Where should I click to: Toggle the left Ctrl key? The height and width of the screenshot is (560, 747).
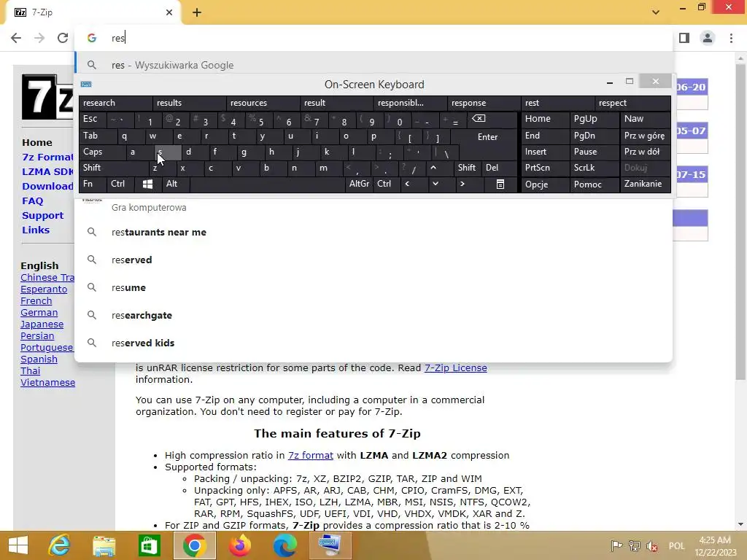tap(120, 184)
